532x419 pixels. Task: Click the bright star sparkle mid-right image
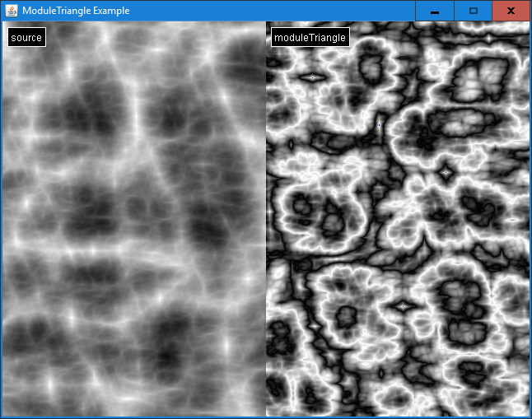click(x=446, y=172)
